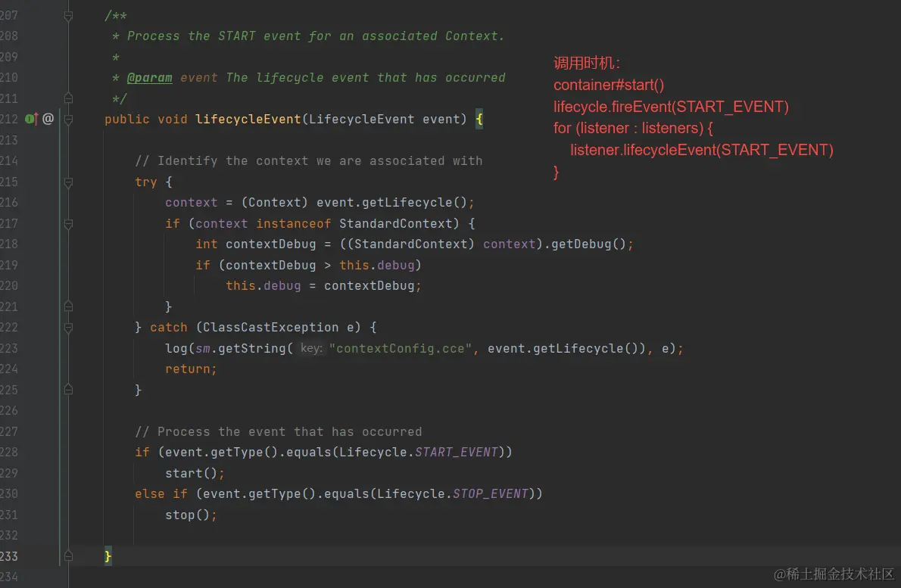Click the 'key:' parameter hint
901x588 pixels.
click(311, 349)
